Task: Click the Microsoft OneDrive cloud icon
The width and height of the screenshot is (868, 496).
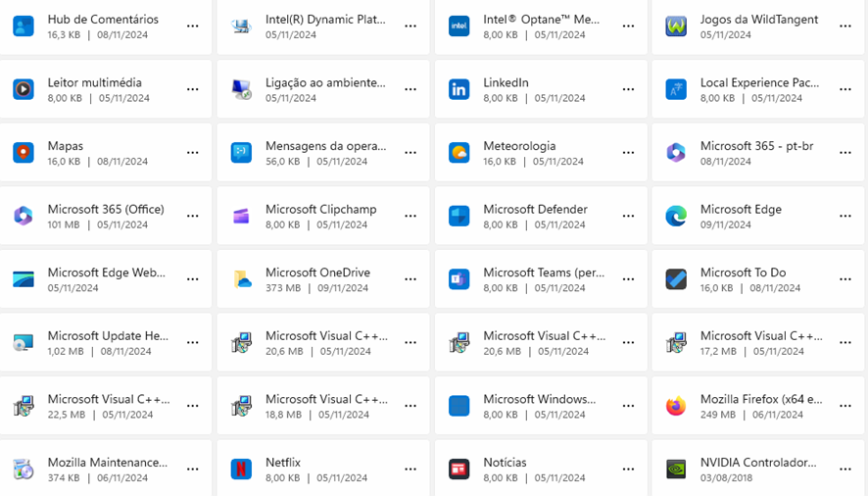Action: point(241,278)
